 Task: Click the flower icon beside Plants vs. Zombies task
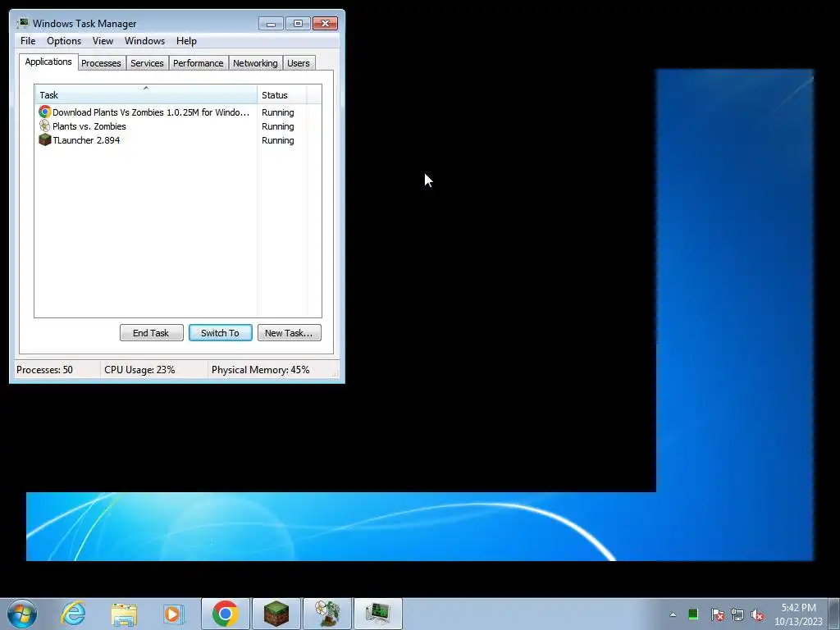tap(44, 126)
